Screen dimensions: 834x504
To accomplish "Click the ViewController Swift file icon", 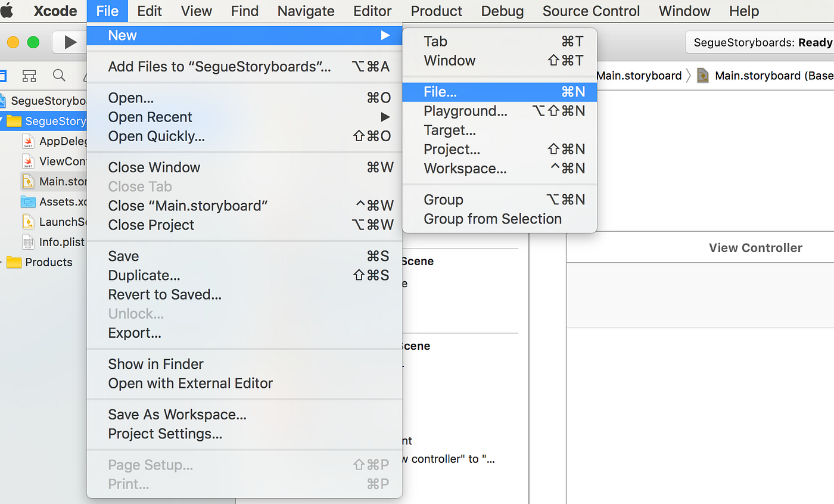I will tap(28, 161).
